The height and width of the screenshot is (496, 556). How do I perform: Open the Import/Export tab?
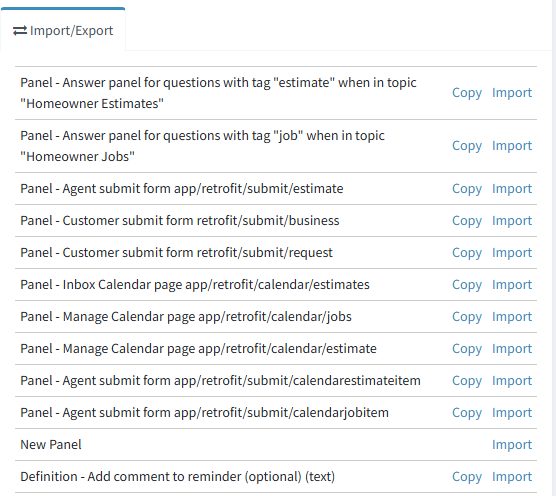coord(63,30)
